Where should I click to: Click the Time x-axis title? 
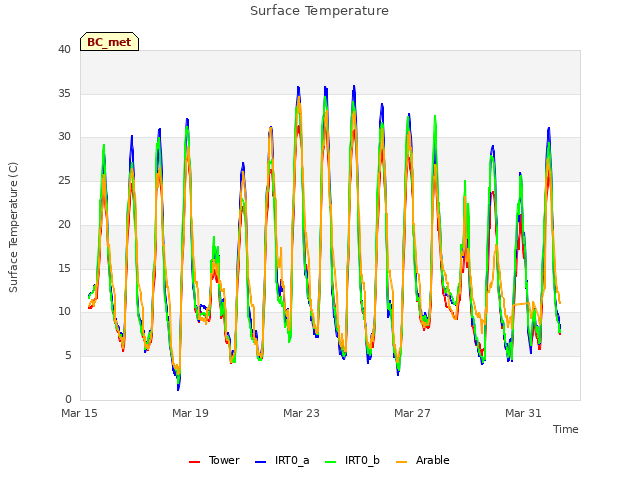(565, 429)
